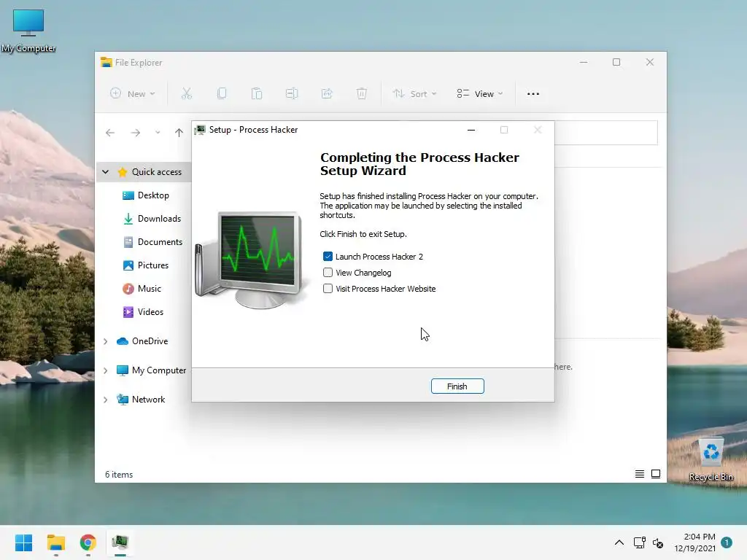Screen dimensions: 747x560
Task: Click Process Hacker Setup taskbar icon
Action: point(120,542)
